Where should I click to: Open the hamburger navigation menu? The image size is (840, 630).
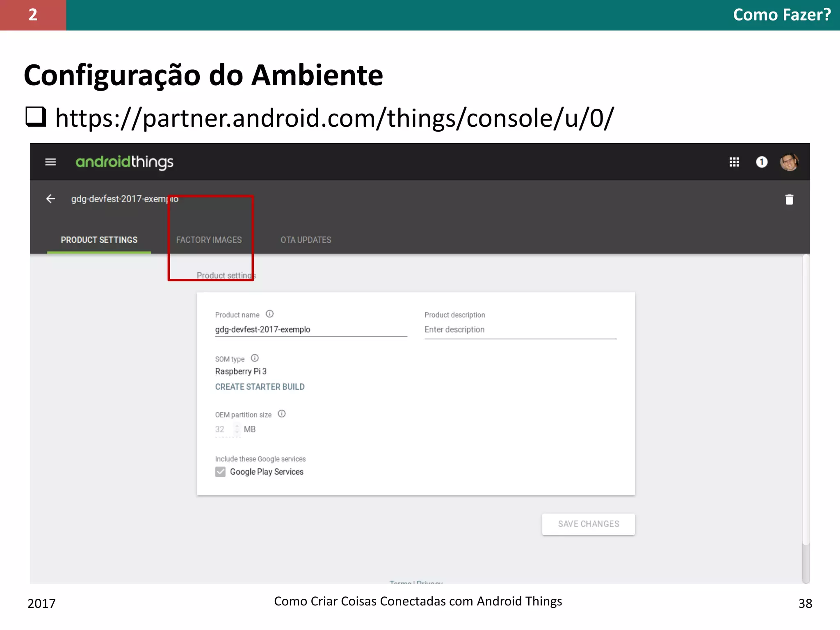50,162
